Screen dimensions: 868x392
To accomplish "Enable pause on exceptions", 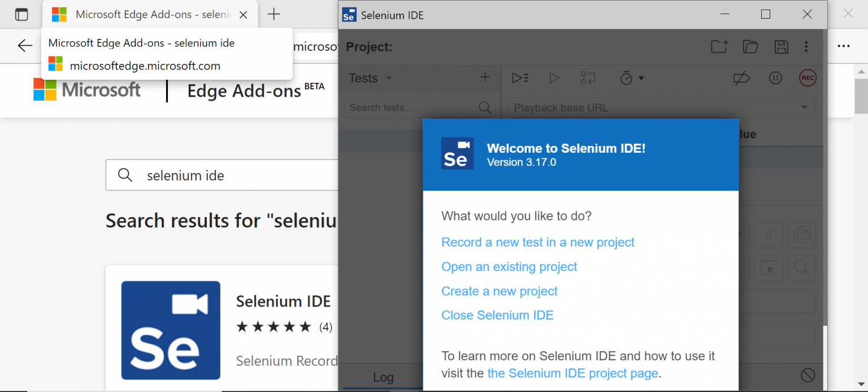I will (775, 78).
